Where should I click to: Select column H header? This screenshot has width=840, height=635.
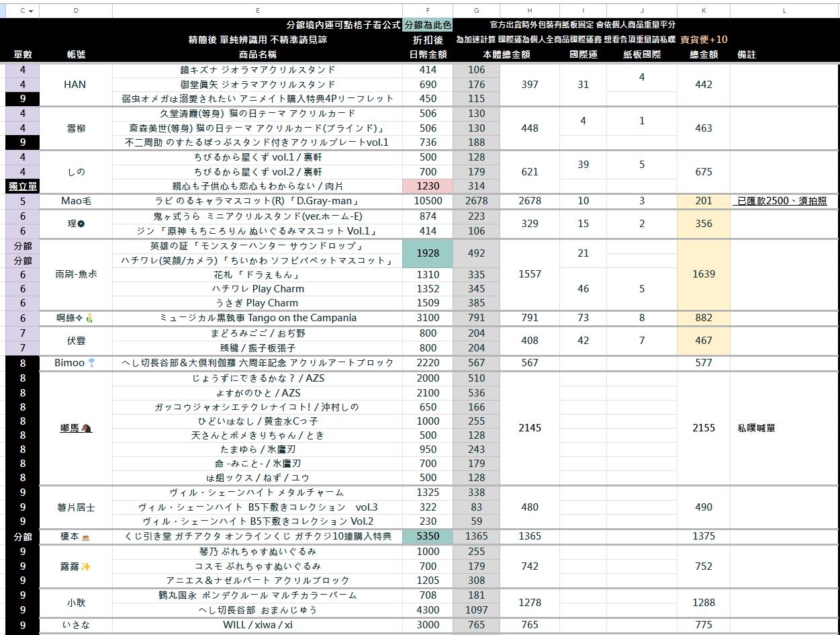click(530, 11)
